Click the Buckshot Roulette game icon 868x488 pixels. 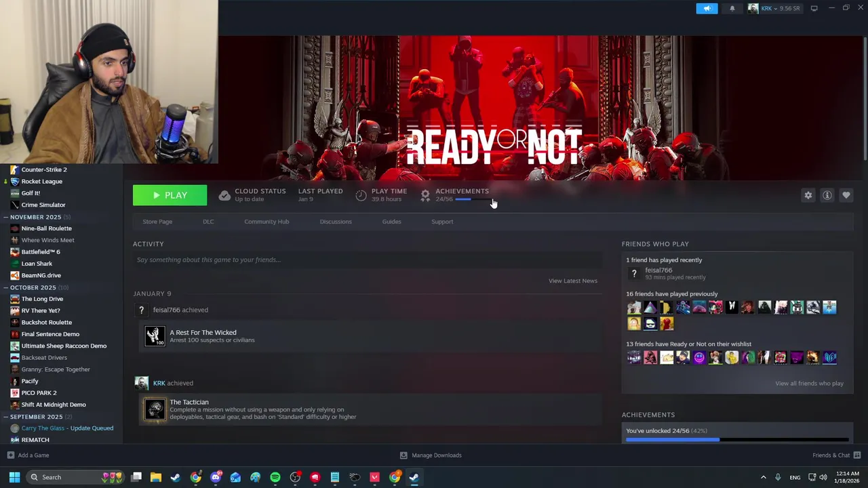coord(15,322)
